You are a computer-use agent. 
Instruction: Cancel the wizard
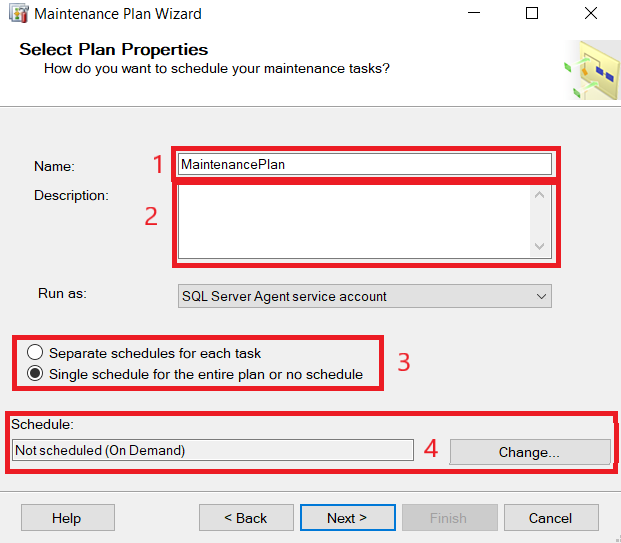tap(551, 518)
